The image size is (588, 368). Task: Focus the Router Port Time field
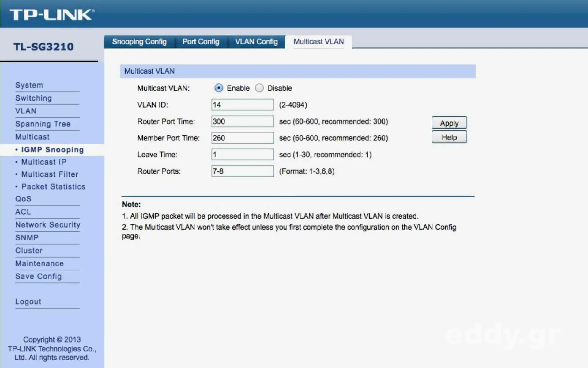242,121
